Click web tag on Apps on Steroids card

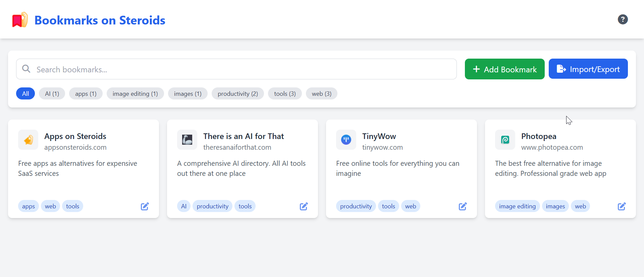click(x=50, y=206)
